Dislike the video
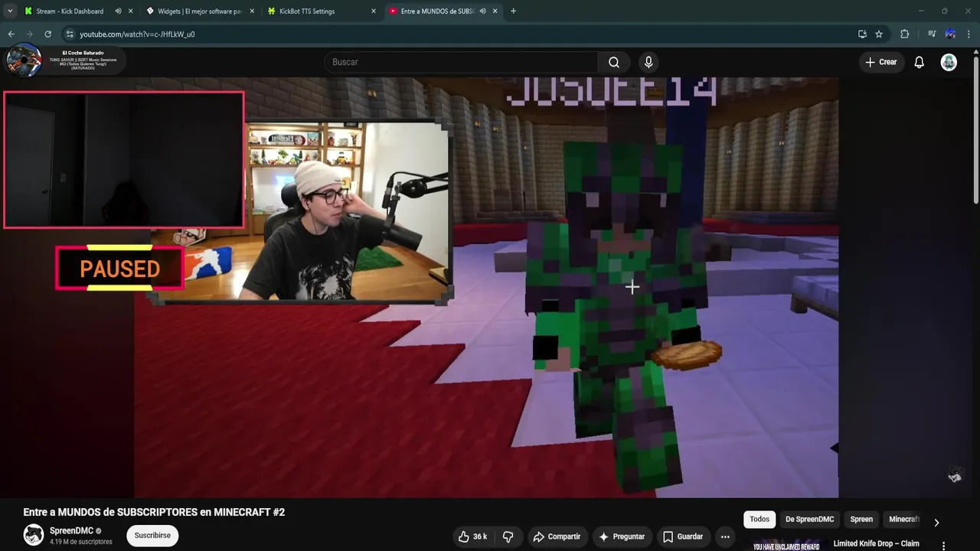 click(508, 536)
